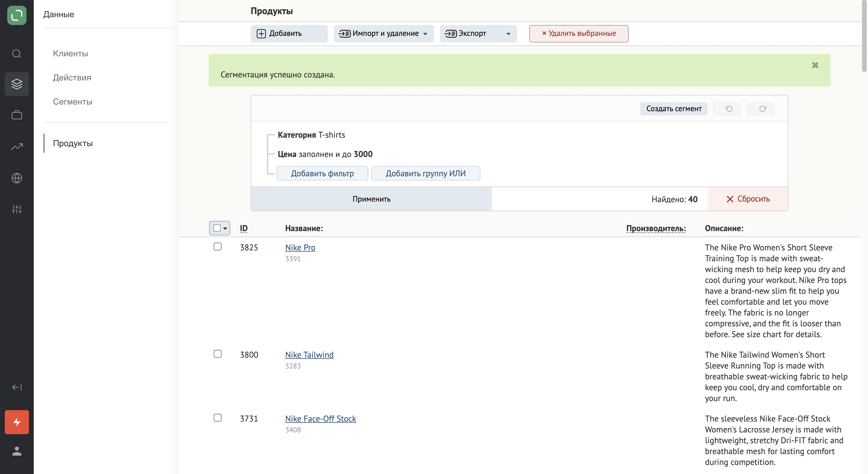Click the red lightning bolt button
The height and width of the screenshot is (474, 868).
[x=17, y=422]
